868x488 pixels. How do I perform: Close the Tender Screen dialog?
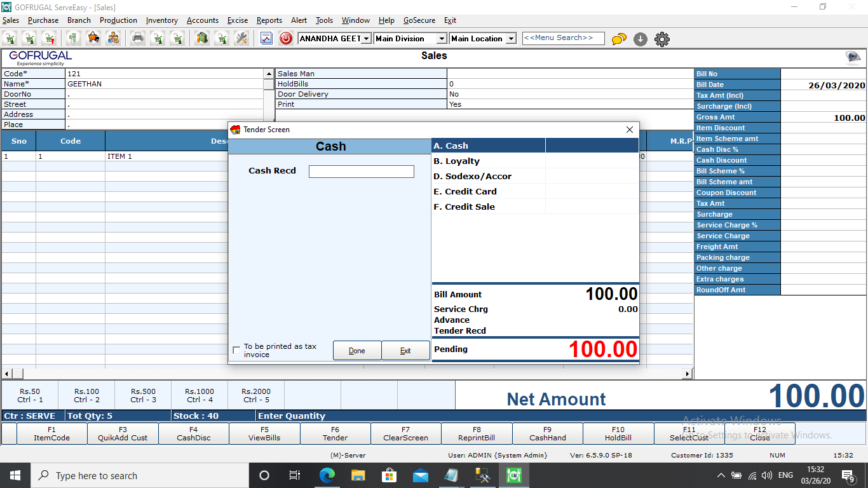(x=630, y=130)
